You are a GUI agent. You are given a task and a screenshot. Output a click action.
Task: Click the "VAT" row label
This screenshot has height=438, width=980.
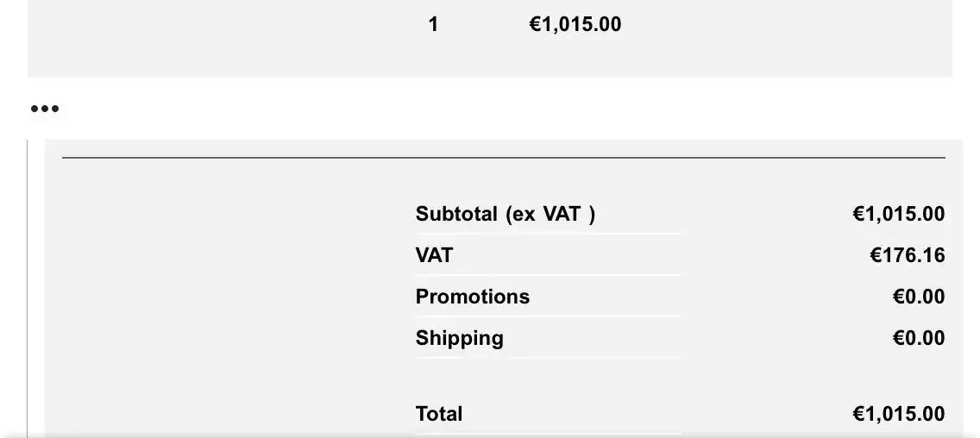434,255
